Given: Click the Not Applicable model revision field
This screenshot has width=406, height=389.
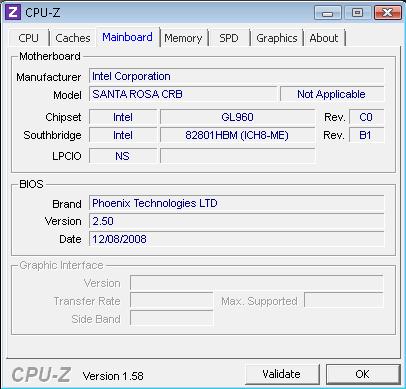Looking at the screenshot, I should click(332, 94).
